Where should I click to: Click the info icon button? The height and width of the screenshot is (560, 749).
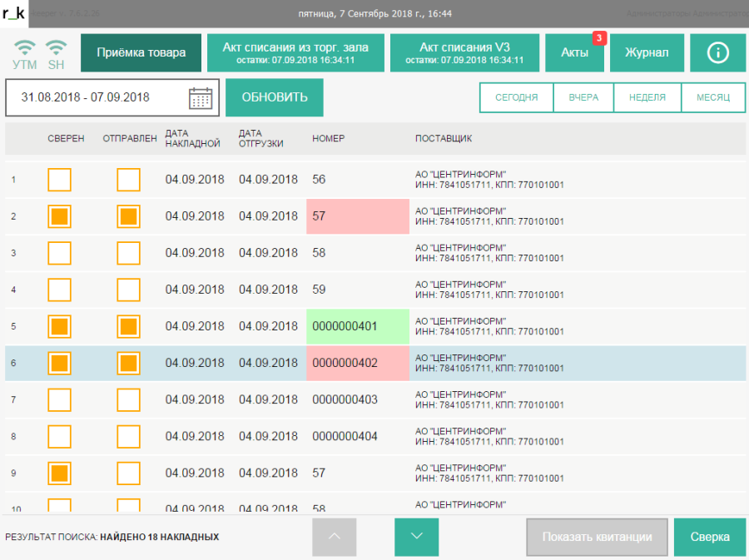tap(717, 52)
